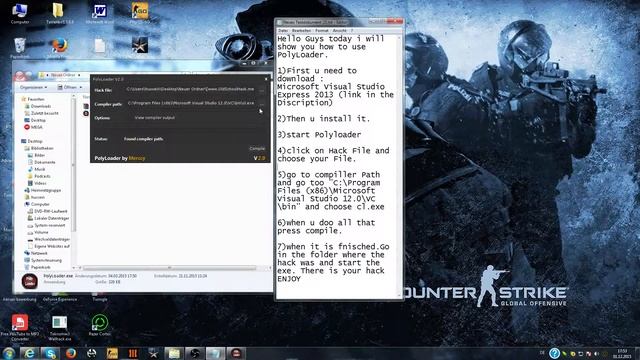Screen dimensions: 640x360
Task: Launch the star game desktop shortcut
Action: (x=140, y=45)
